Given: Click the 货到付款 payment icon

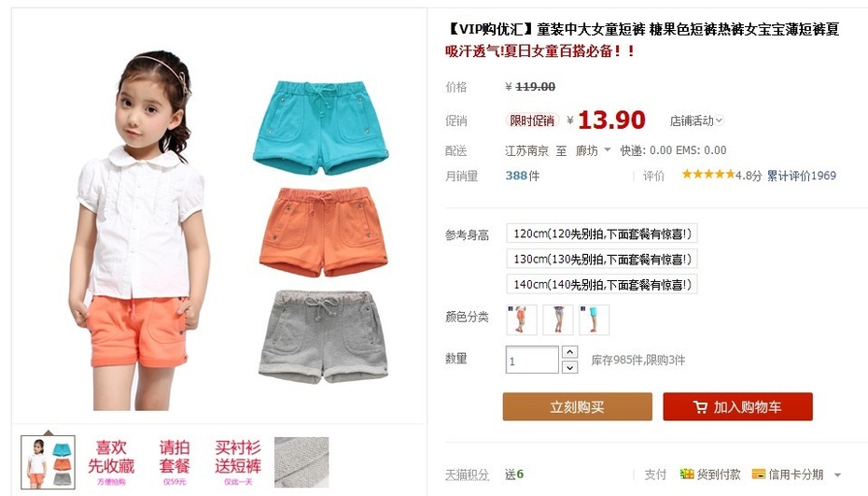Looking at the screenshot, I should click(x=686, y=474).
